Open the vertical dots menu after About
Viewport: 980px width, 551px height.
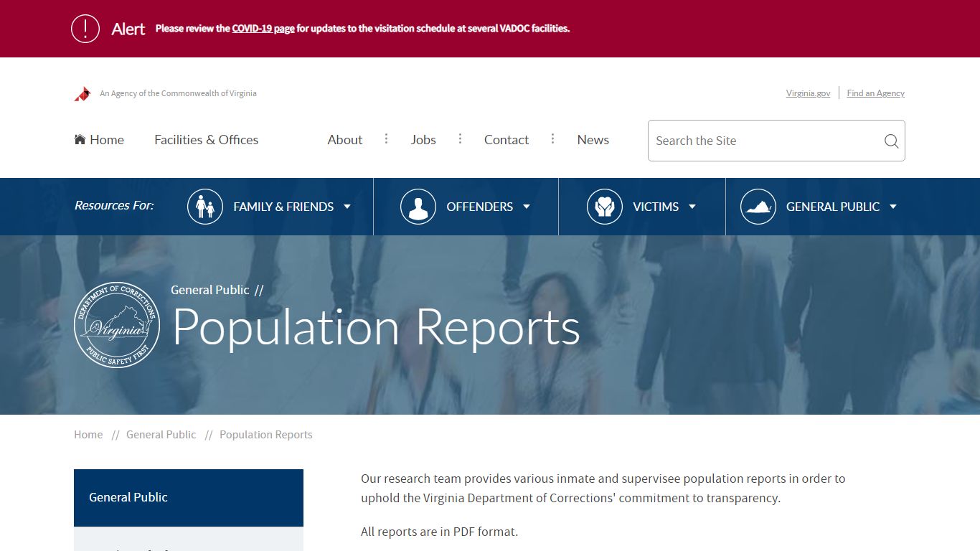[386, 138]
